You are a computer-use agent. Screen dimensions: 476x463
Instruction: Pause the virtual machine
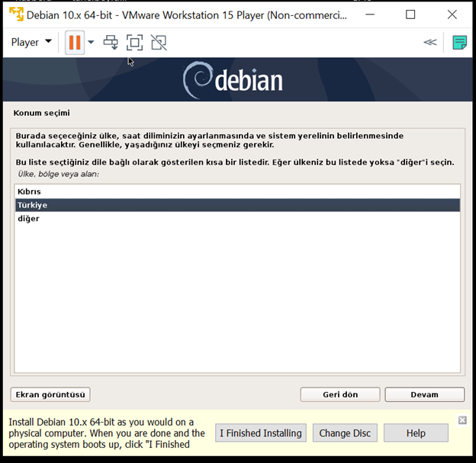click(x=75, y=42)
